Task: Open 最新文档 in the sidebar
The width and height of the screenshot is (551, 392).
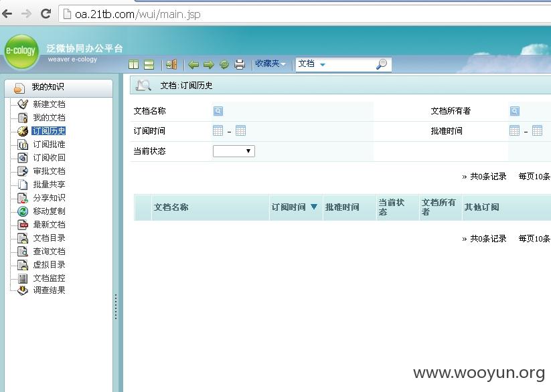Action: pyautogui.click(x=49, y=225)
